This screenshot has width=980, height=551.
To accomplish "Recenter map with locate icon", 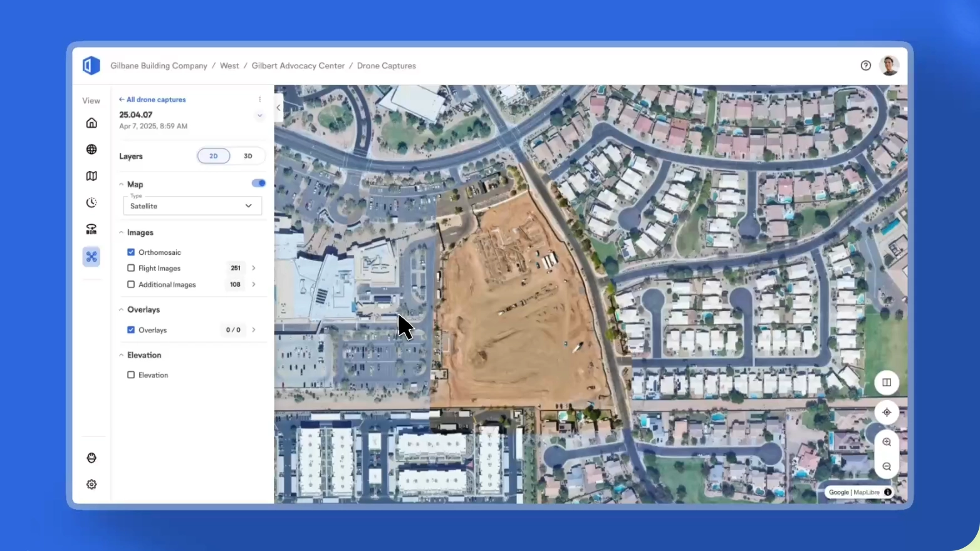I will (x=887, y=413).
